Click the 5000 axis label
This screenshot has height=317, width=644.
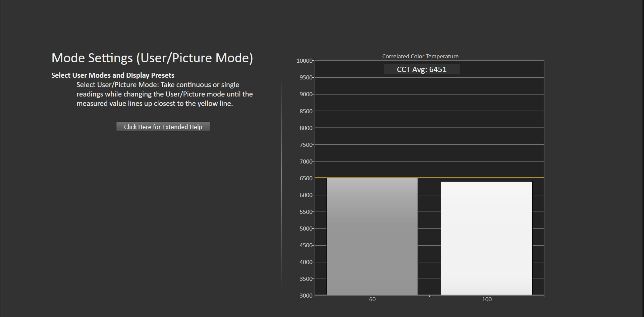[x=306, y=229]
